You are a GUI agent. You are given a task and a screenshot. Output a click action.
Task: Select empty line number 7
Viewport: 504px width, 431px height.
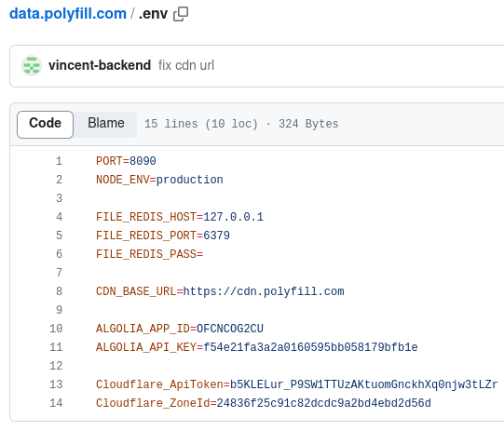point(59,273)
